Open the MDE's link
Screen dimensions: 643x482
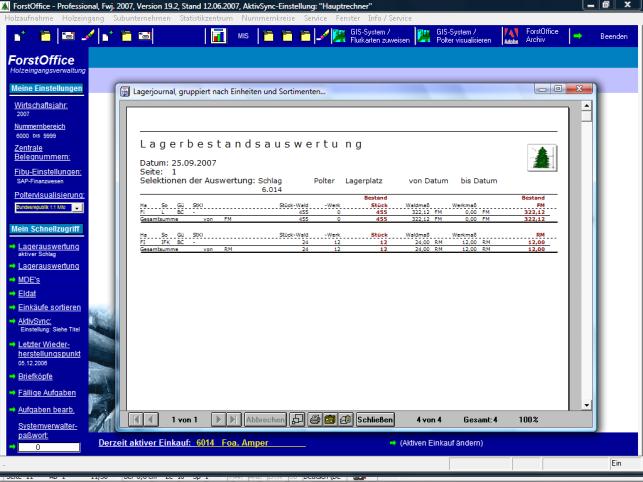coord(29,280)
